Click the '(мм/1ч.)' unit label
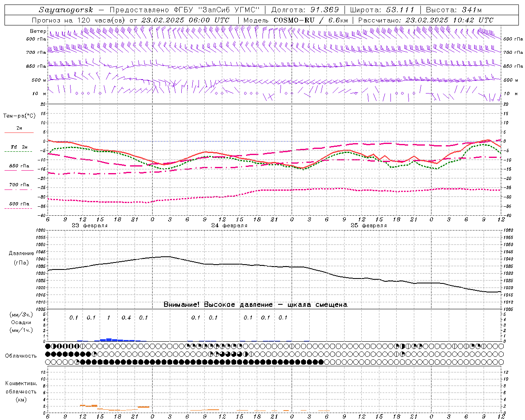 pyautogui.click(x=21, y=330)
